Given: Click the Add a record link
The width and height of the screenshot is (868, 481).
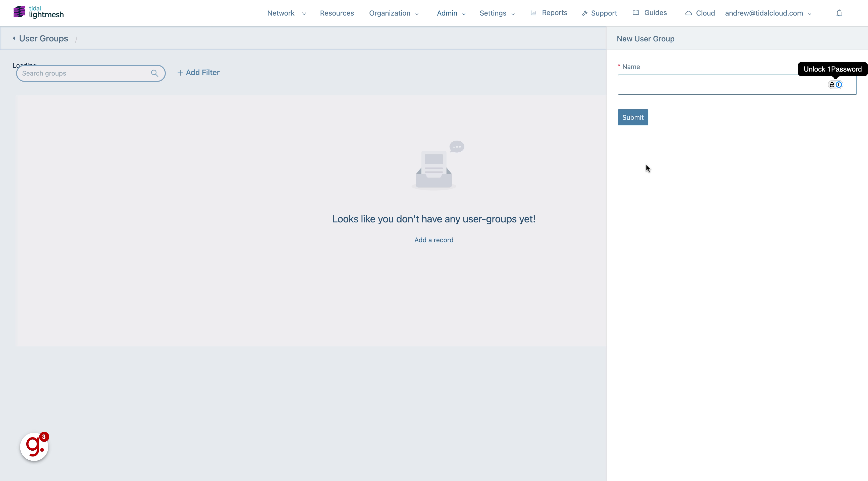Looking at the screenshot, I should (x=434, y=239).
